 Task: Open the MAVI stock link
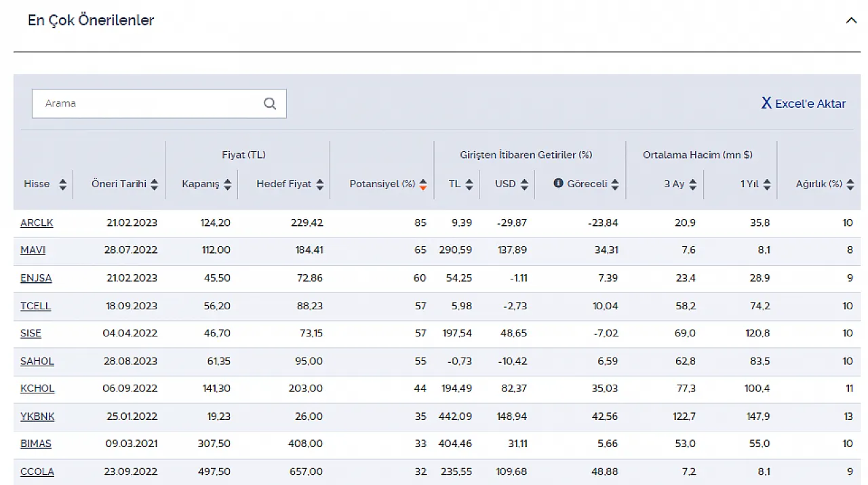pyautogui.click(x=33, y=250)
